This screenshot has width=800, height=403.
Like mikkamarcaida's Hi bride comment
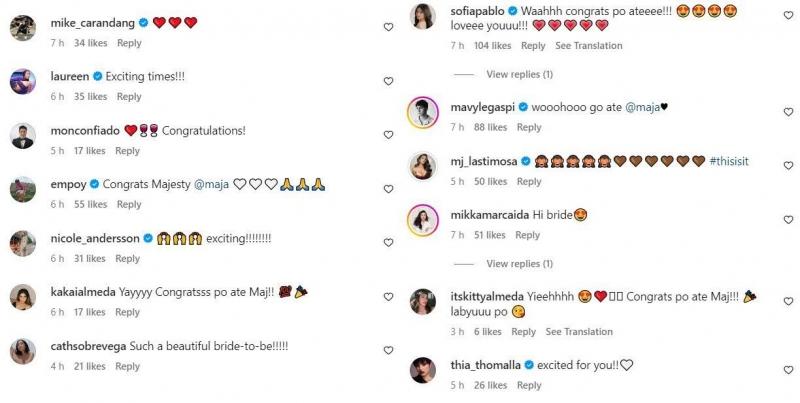pos(787,220)
